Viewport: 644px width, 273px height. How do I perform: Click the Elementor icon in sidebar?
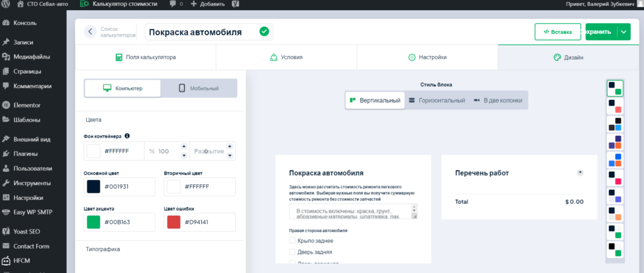click(x=6, y=105)
